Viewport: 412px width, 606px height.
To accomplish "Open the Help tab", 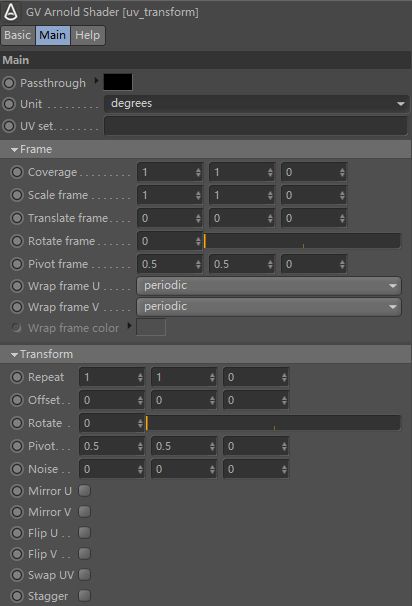I will point(87,35).
